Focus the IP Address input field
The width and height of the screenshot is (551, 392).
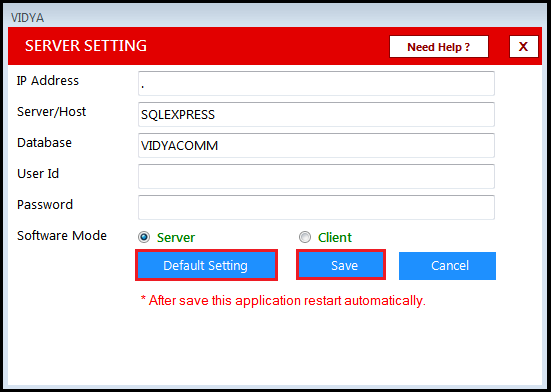pos(316,84)
